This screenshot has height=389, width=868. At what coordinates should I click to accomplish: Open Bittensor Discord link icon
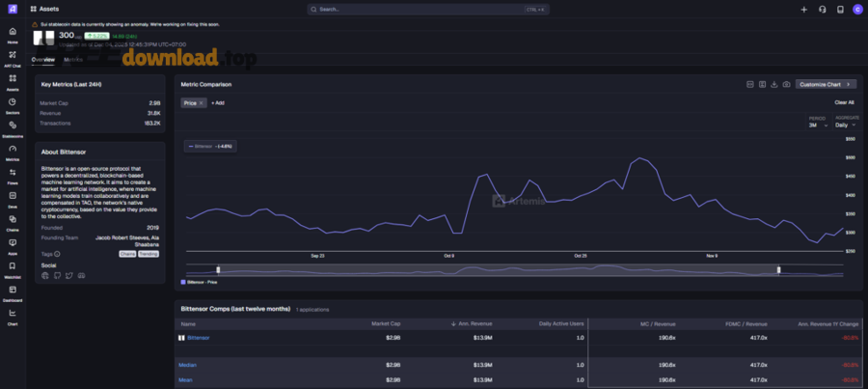81,275
